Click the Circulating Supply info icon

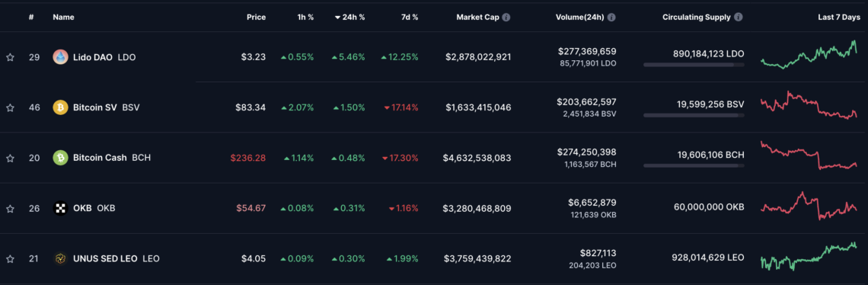pyautogui.click(x=739, y=18)
